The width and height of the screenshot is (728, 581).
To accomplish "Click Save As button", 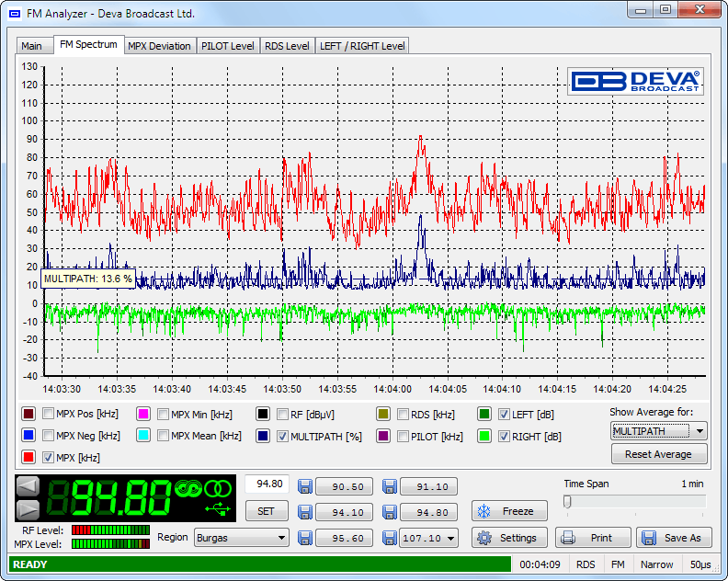I will [674, 538].
